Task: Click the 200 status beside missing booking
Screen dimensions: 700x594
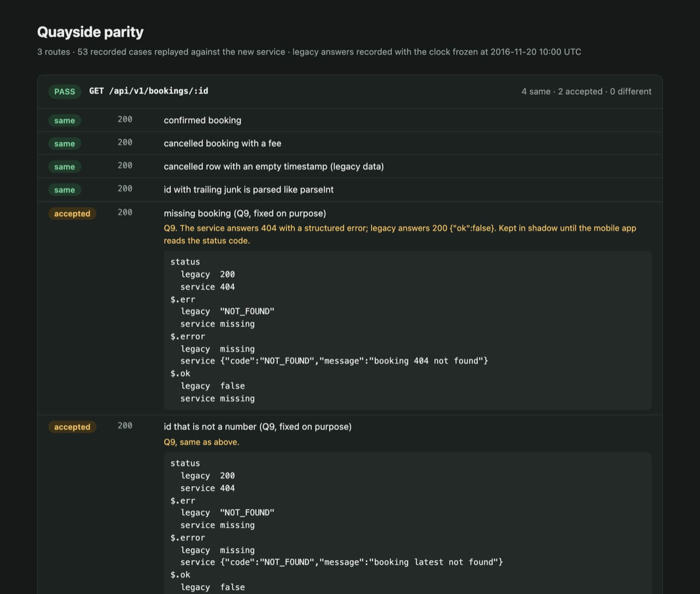Action: (125, 212)
